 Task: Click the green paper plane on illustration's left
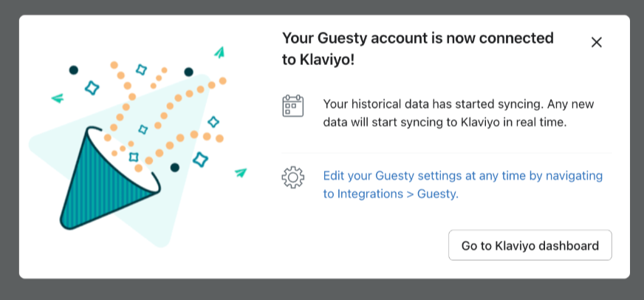(57, 98)
